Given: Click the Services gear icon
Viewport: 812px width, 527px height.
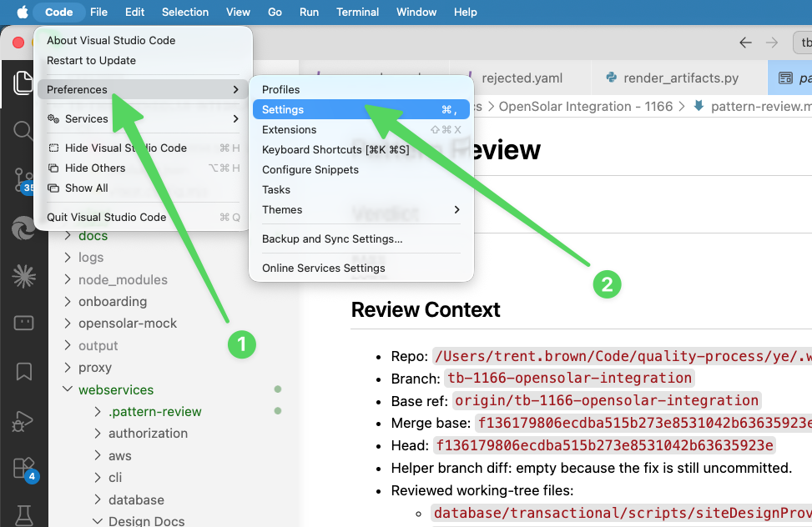Looking at the screenshot, I should (x=53, y=118).
